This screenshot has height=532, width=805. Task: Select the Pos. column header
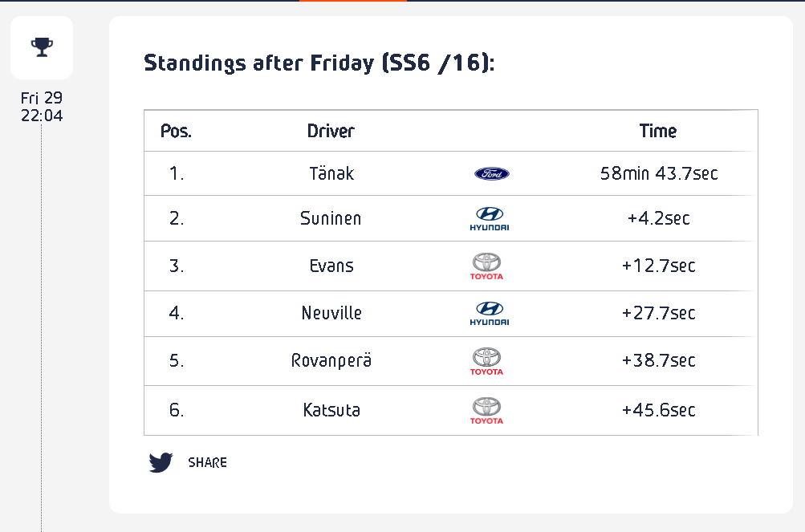click(x=176, y=131)
